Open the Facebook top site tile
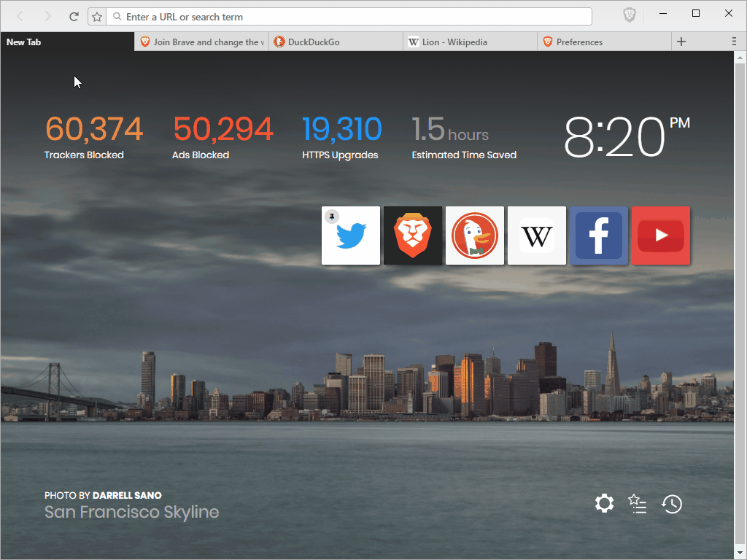Screen dimensions: 747x560 coord(599,236)
